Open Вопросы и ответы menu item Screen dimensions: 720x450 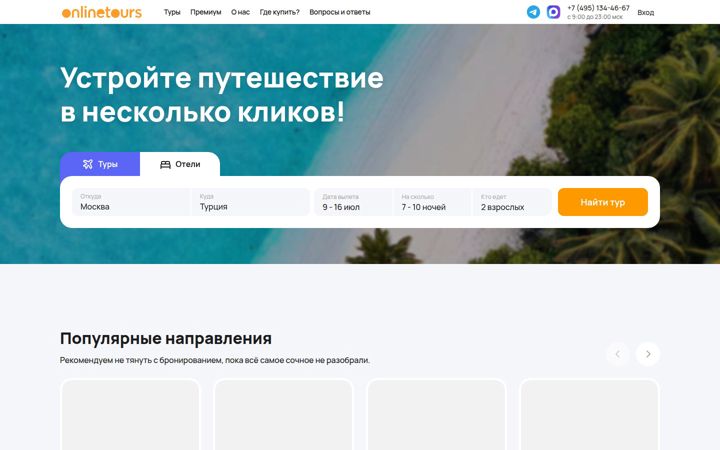340,12
